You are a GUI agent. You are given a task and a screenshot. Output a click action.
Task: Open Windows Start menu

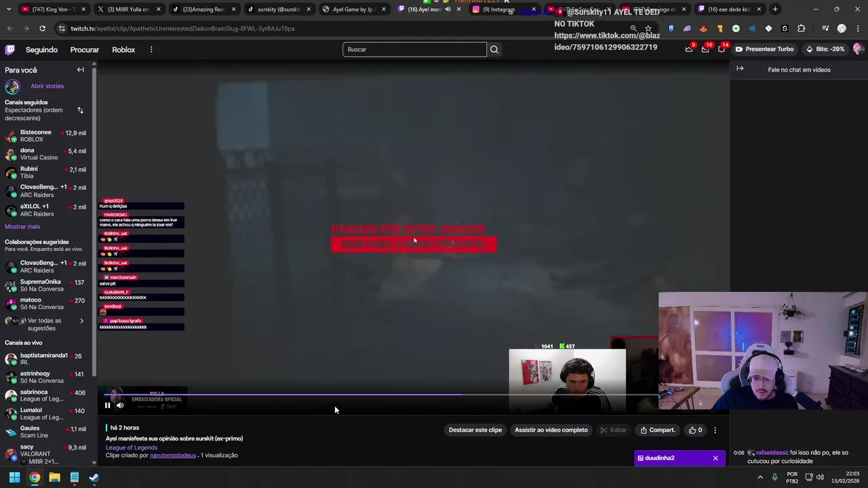tap(14, 477)
